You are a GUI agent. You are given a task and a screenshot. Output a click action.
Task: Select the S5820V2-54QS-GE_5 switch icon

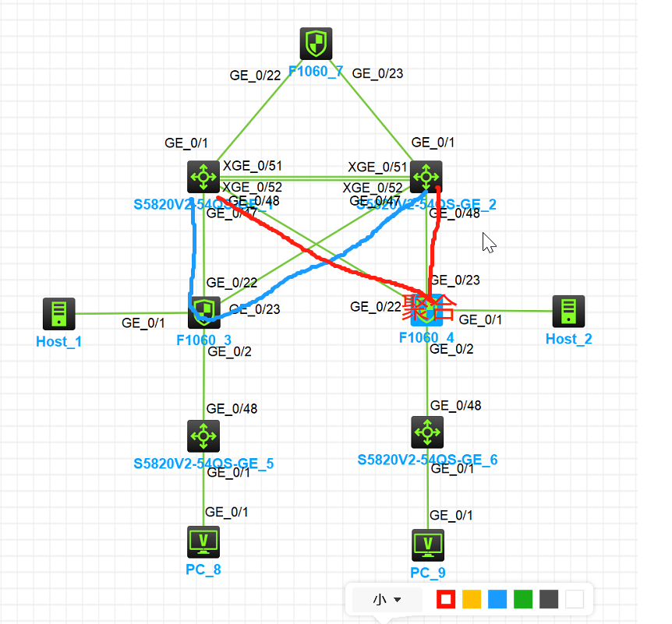coord(203,436)
